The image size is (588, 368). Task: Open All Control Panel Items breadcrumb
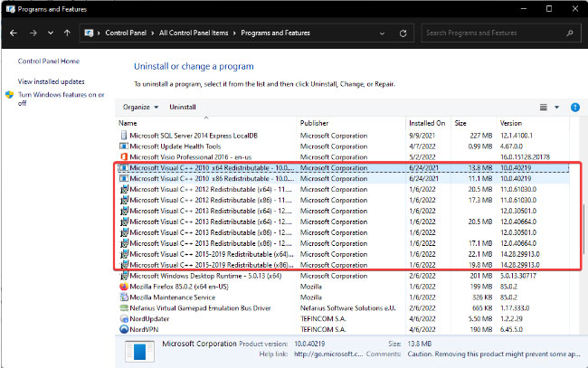[x=194, y=33]
